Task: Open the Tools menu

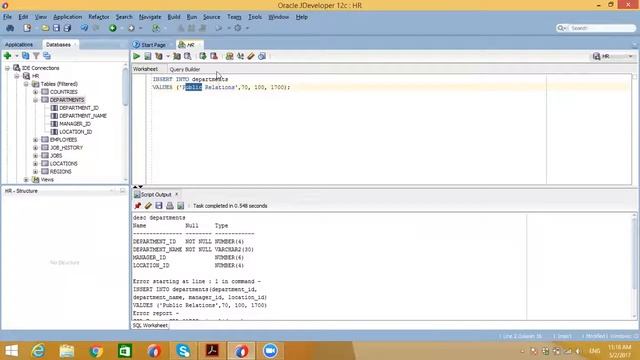Action: 255,17
